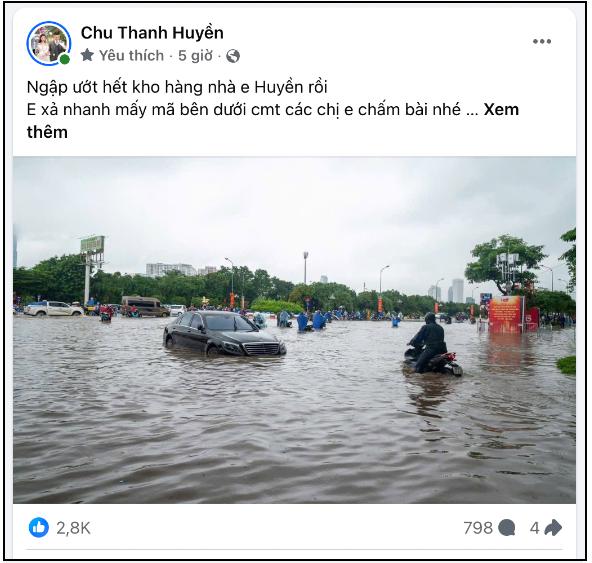Click the comment bubble icon
The height and width of the screenshot is (563, 592).
(507, 528)
